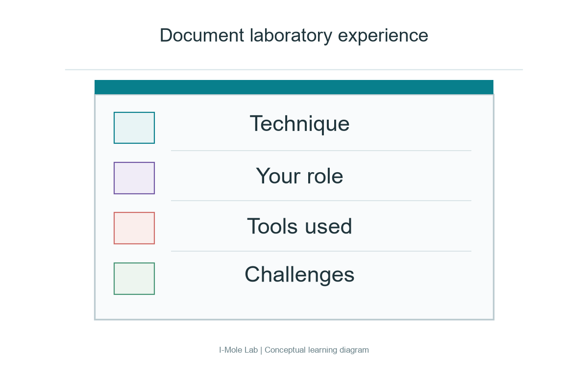This screenshot has height=365, width=588.
Task: Choose the Challenges entry
Action: [299, 275]
